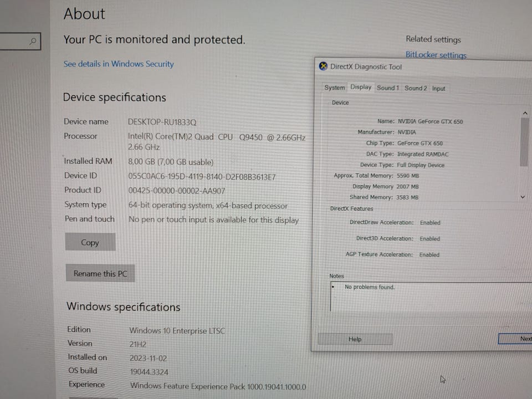The image size is (532, 399).
Task: Open the Sound 1 tab
Action: tap(388, 88)
